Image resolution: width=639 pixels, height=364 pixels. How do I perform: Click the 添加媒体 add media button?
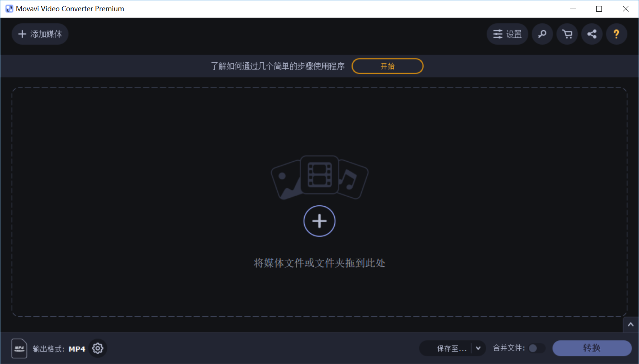tap(40, 34)
